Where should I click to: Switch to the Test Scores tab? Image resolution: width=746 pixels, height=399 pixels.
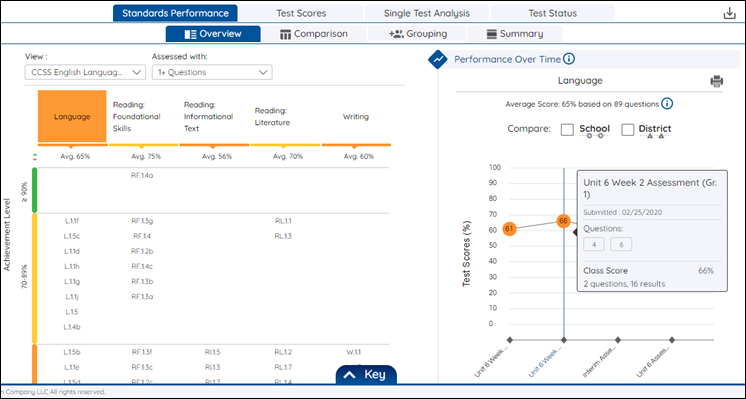[301, 13]
